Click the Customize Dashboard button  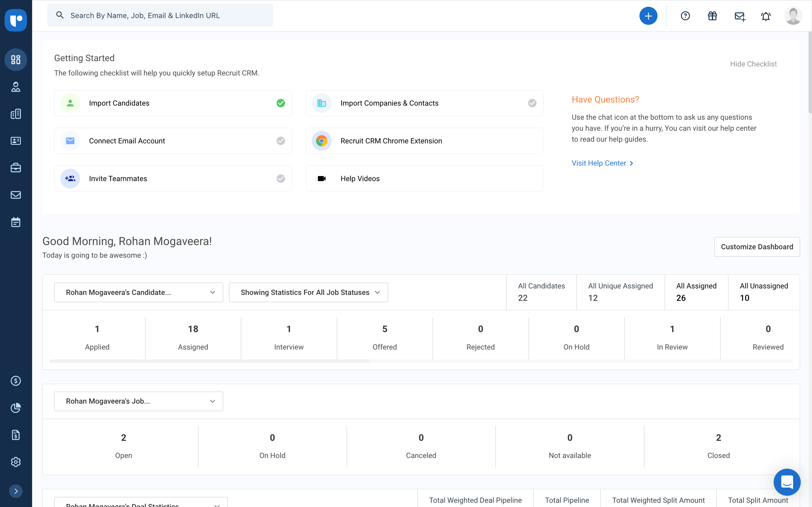coord(757,246)
